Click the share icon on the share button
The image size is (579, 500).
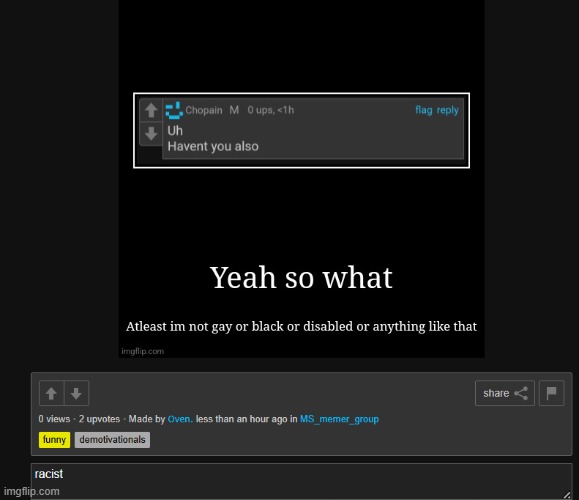(x=521, y=393)
